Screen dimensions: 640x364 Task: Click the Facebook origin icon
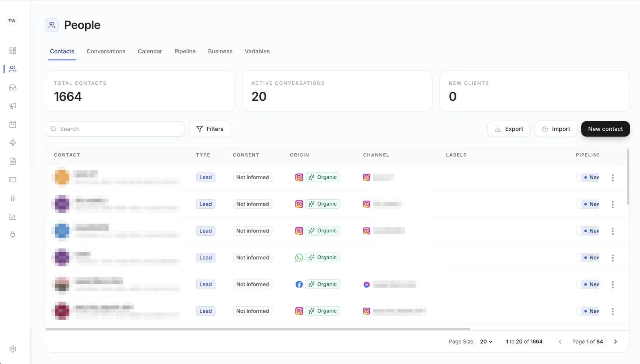tap(299, 284)
